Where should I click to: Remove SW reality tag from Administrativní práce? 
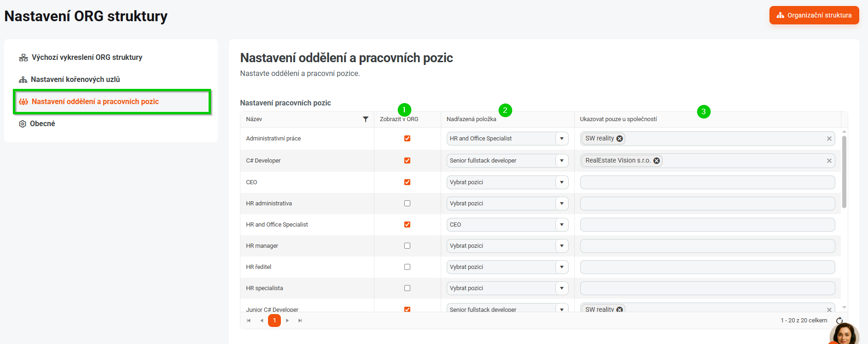620,139
